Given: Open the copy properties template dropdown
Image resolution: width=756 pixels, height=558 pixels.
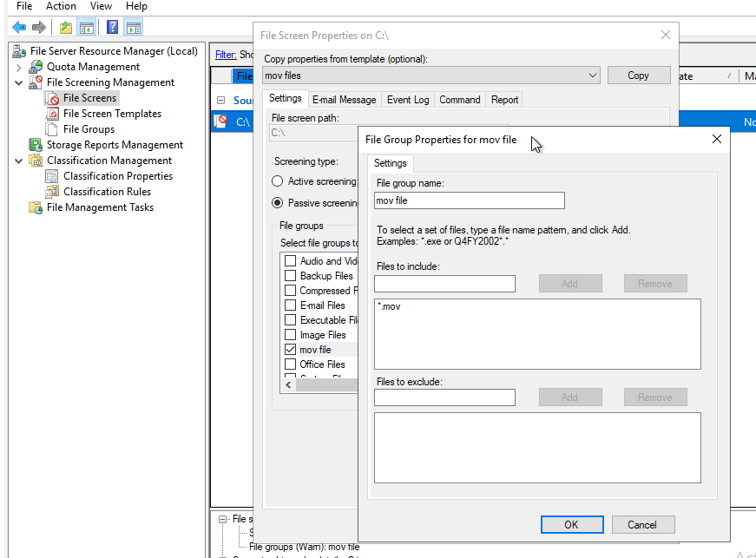Looking at the screenshot, I should point(593,75).
